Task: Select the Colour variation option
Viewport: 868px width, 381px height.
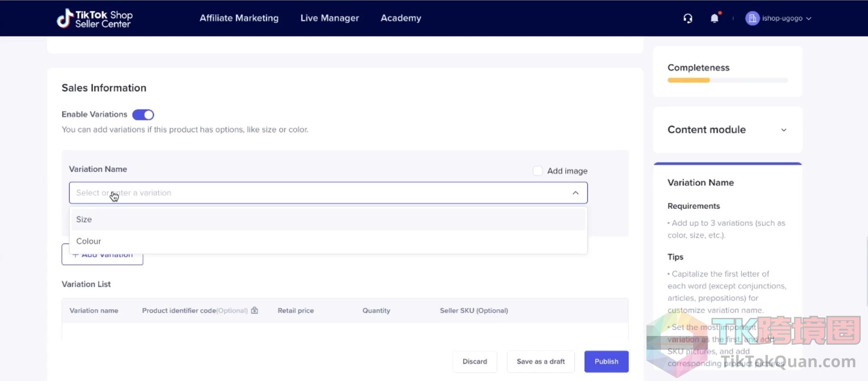Action: pos(328,241)
